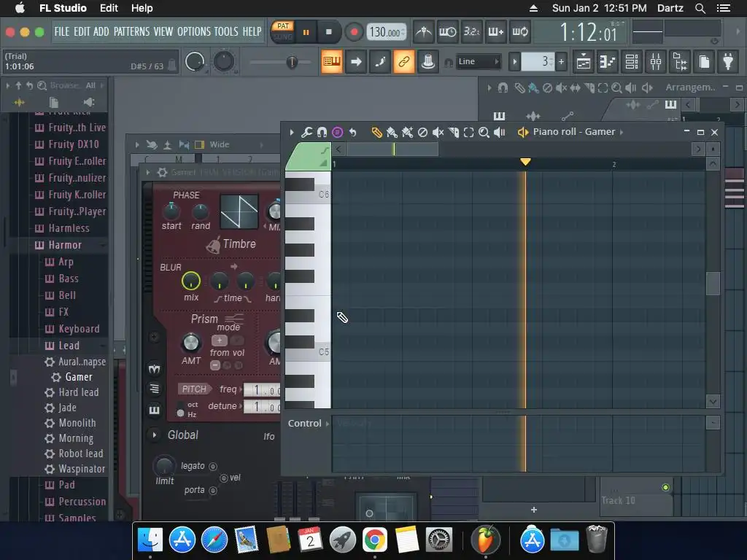This screenshot has width=747, height=560.
Task: Click the metronome button
Action: coord(424,32)
